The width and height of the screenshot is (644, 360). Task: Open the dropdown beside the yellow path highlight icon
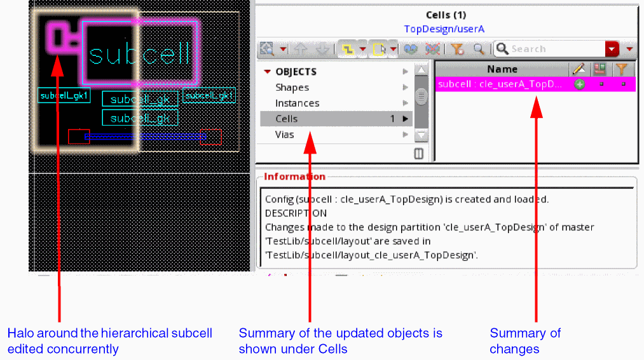tap(362, 49)
